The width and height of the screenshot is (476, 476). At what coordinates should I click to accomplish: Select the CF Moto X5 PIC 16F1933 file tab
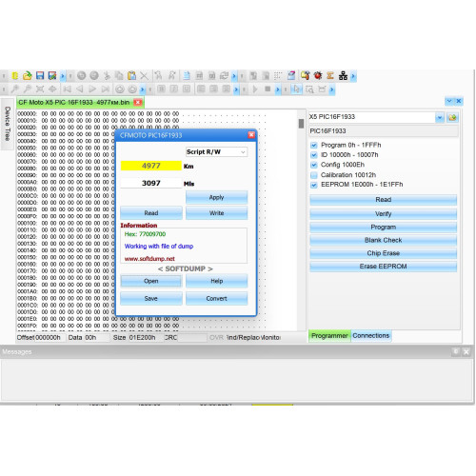click(x=74, y=102)
